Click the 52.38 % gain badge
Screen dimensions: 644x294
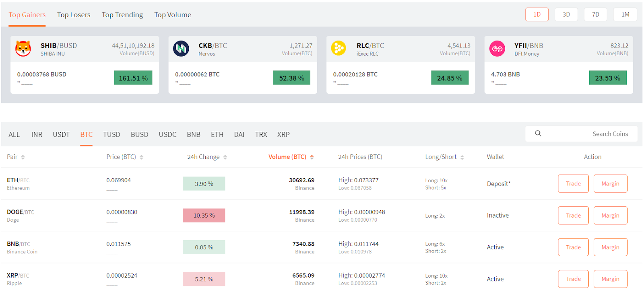pos(291,78)
